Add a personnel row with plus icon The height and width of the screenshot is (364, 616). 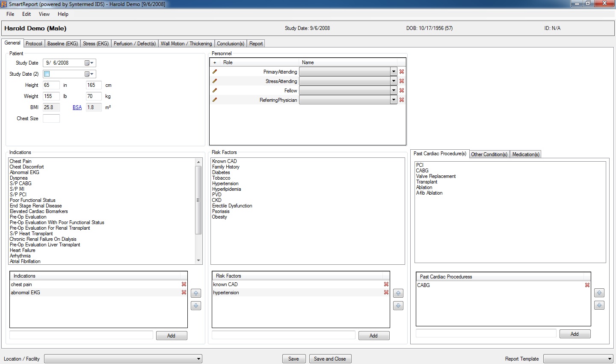coord(215,62)
